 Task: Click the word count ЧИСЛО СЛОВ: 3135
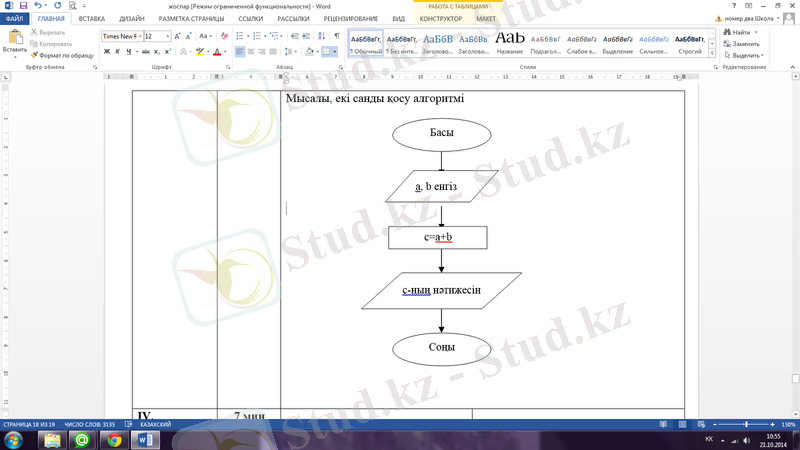point(96,425)
